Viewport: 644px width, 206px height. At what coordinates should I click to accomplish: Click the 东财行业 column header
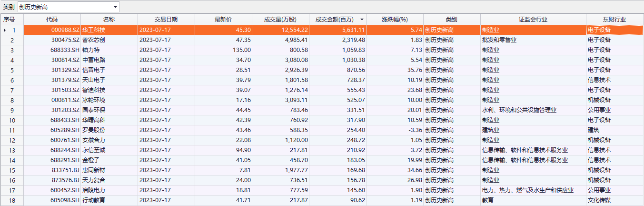click(x=614, y=20)
